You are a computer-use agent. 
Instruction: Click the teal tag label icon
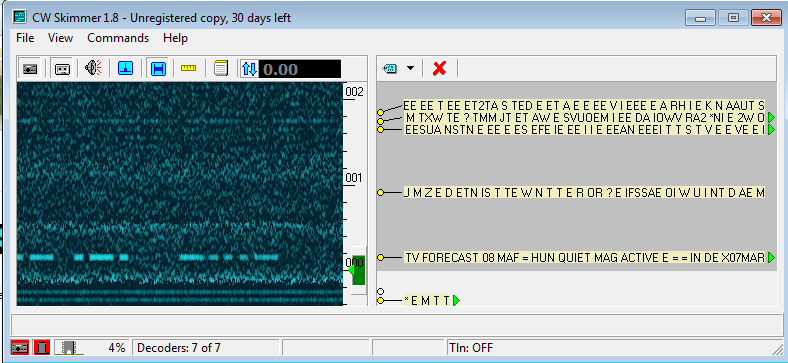tap(389, 68)
